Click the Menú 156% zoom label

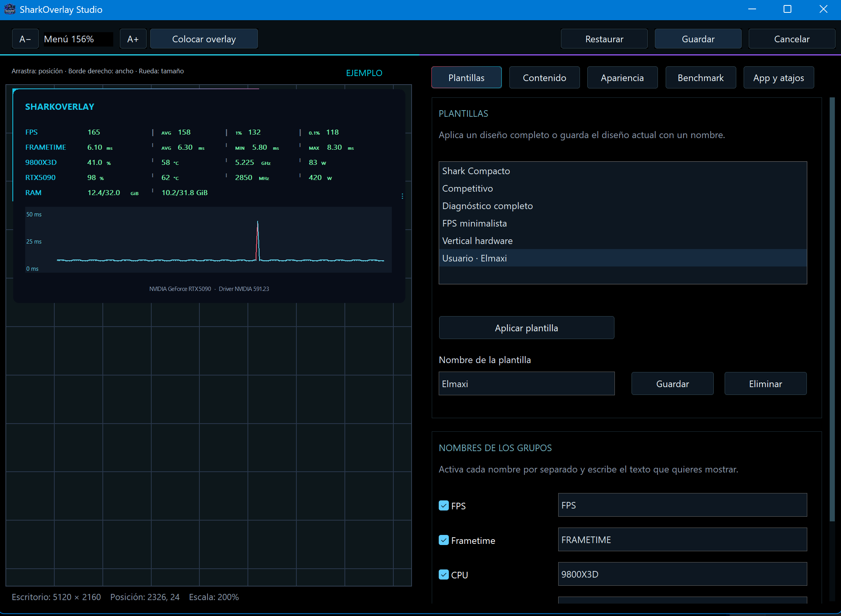(78, 39)
